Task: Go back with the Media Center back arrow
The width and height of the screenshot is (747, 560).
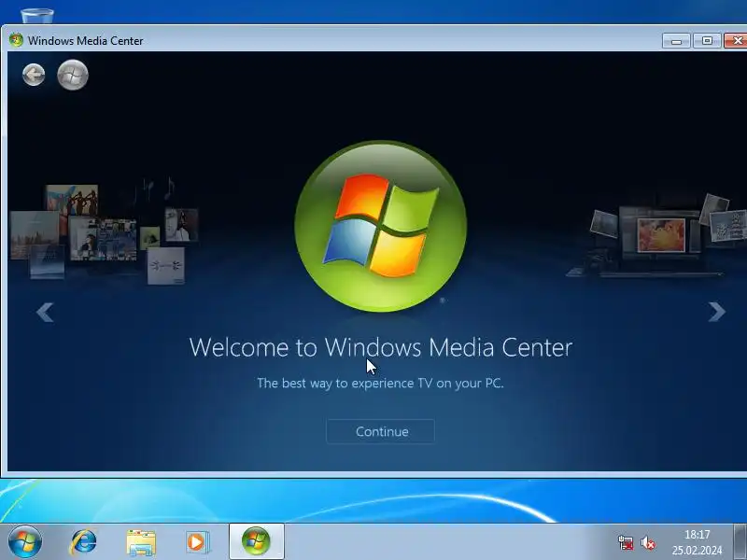Action: pyautogui.click(x=34, y=75)
